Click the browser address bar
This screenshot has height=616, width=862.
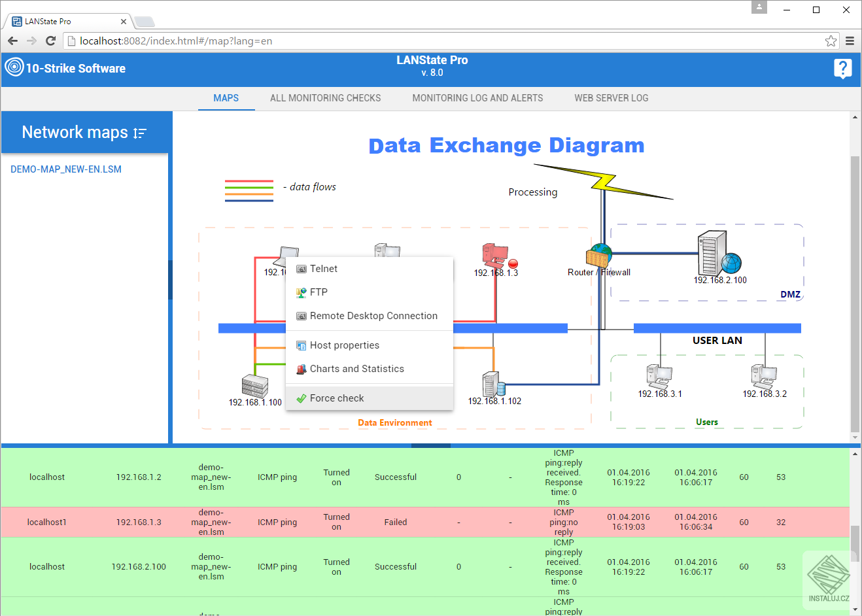(445, 41)
